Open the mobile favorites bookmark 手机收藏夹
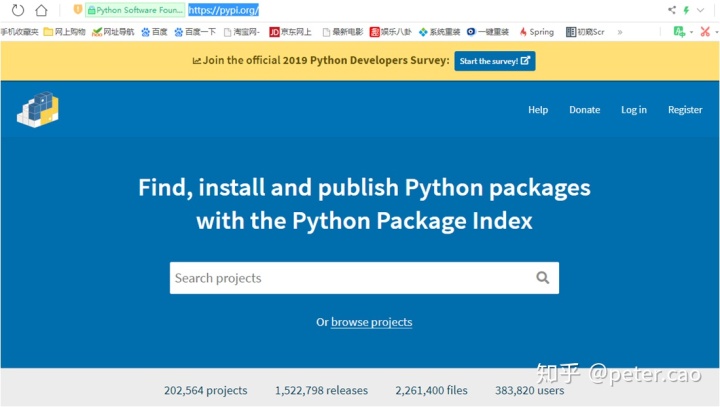 (19, 32)
